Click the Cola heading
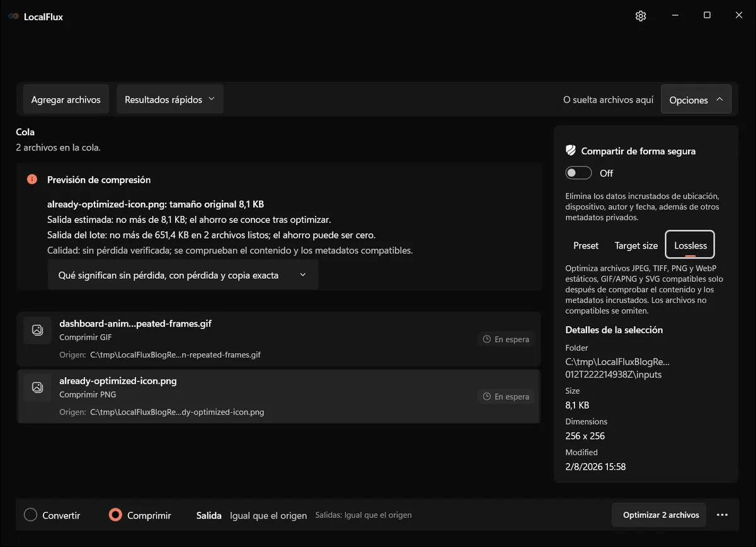 tap(25, 132)
